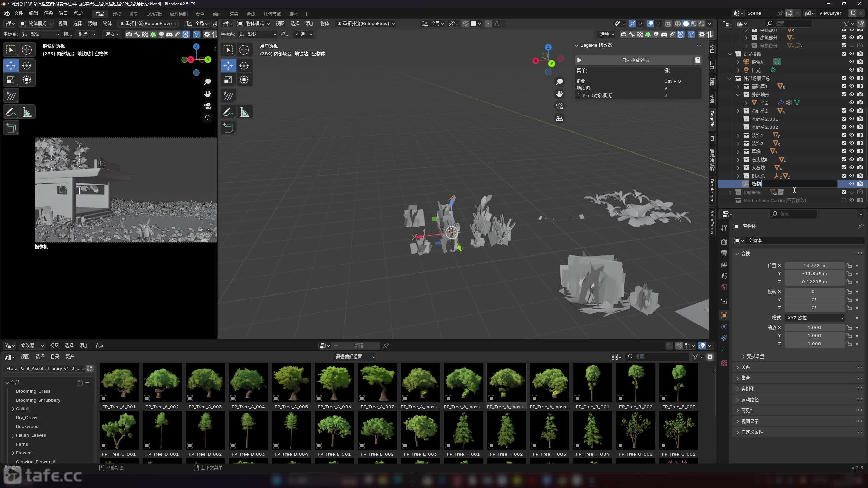The height and width of the screenshot is (488, 868).
Task: Select the FP_Tree_B_002 asset thumbnail
Action: coord(635,383)
